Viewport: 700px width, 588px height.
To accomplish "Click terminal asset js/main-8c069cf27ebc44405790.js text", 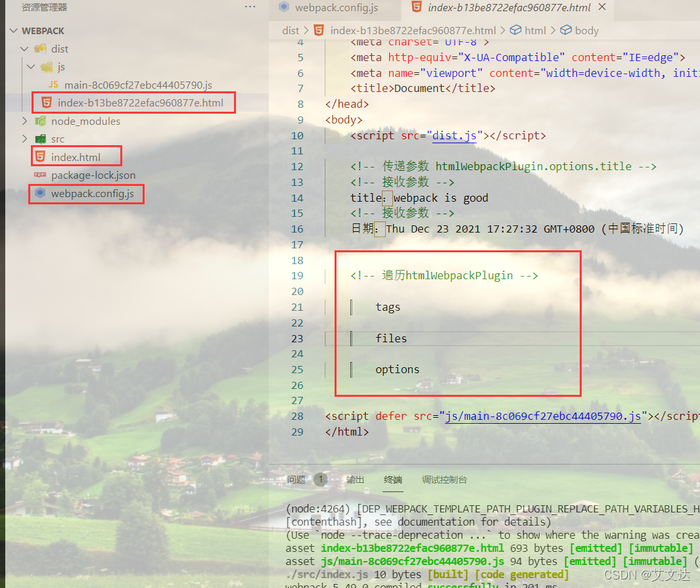I will click(x=413, y=561).
